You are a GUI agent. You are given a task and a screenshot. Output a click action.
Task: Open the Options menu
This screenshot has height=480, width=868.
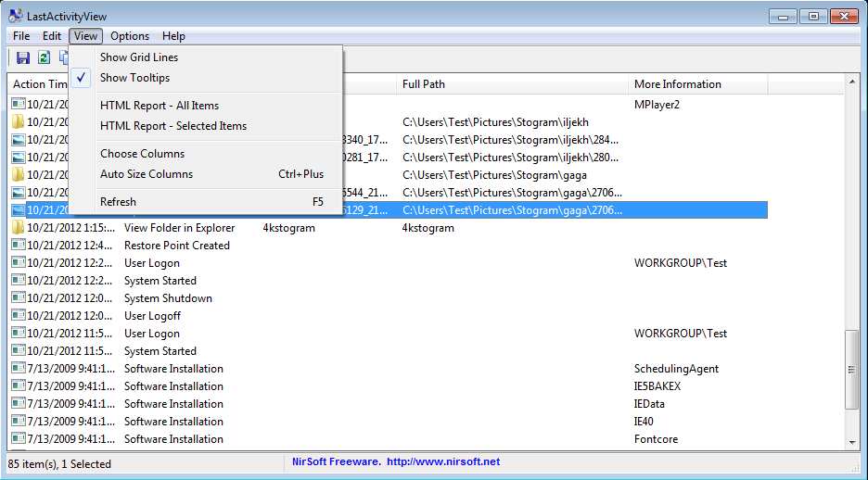[x=130, y=36]
